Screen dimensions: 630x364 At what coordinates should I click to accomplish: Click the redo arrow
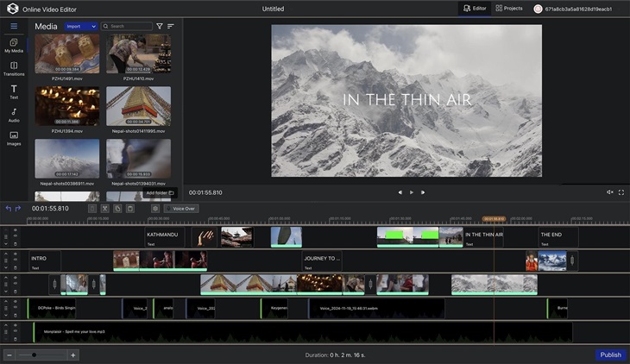coord(18,209)
